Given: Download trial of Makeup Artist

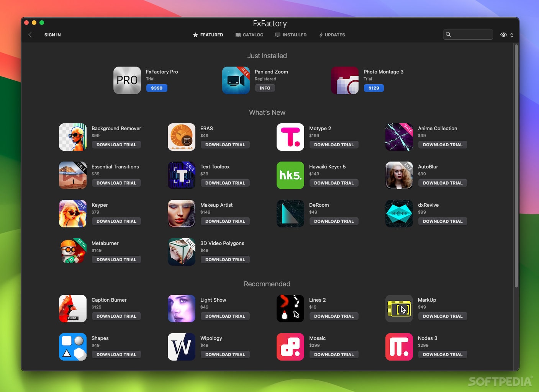Looking at the screenshot, I should click(x=225, y=221).
